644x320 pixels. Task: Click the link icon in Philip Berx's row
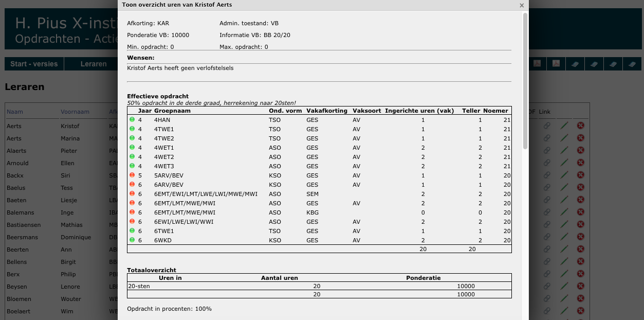point(547,274)
